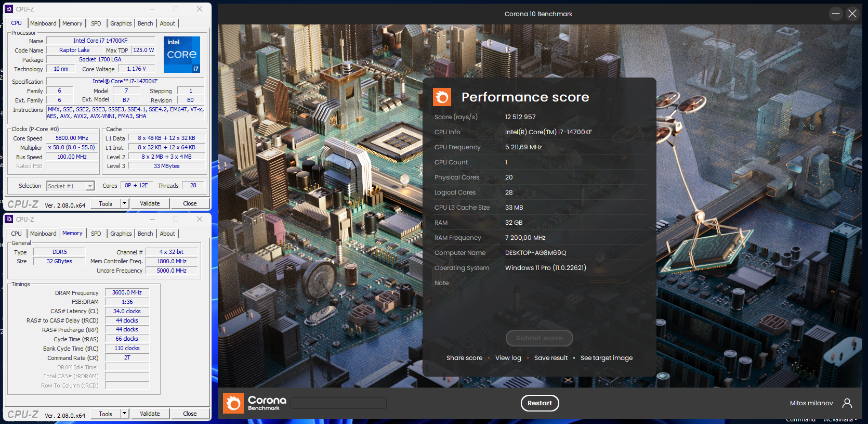Open the View log link
The width and height of the screenshot is (868, 424).
click(508, 358)
